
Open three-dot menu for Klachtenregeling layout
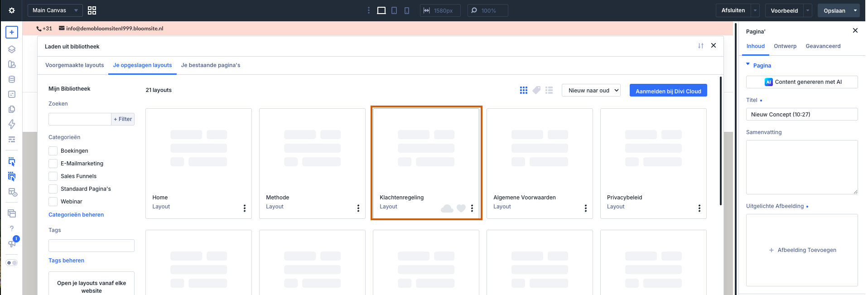tap(472, 208)
